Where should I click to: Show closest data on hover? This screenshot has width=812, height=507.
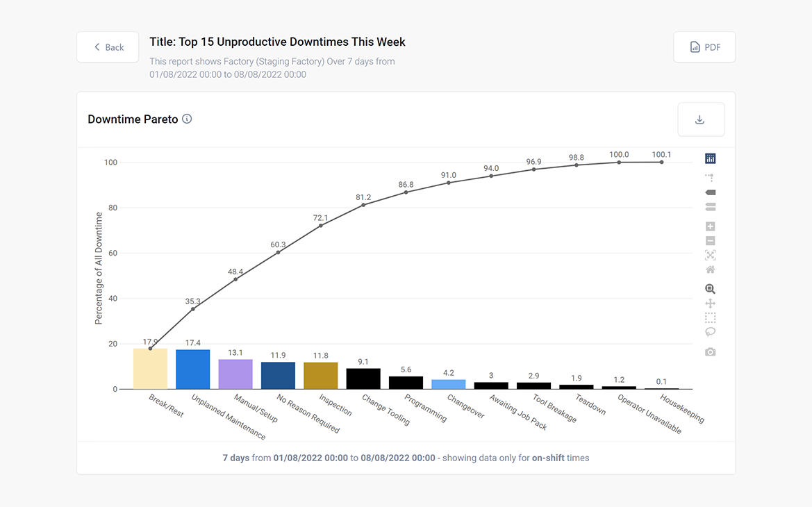coord(710,192)
